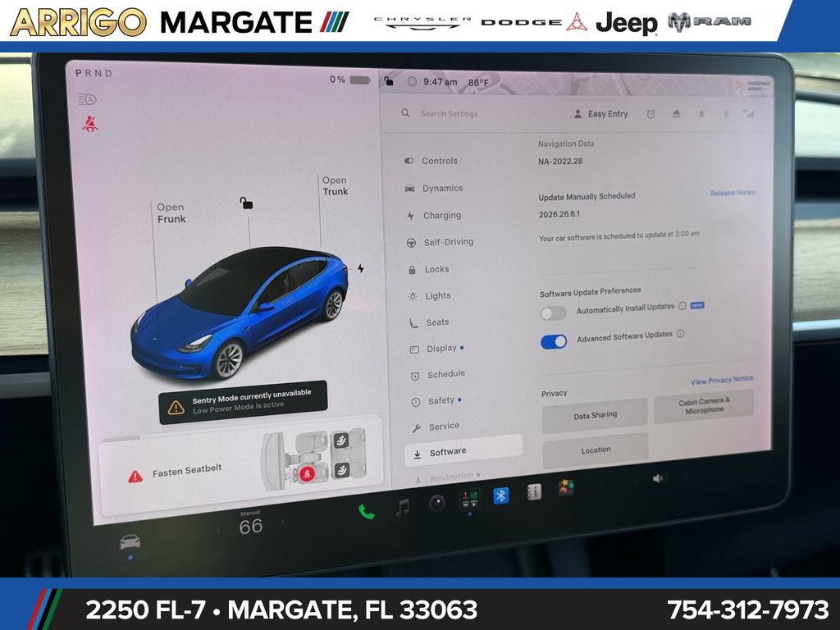Tap the search magnifier icon
Screen dimensions: 840x630
tap(405, 113)
